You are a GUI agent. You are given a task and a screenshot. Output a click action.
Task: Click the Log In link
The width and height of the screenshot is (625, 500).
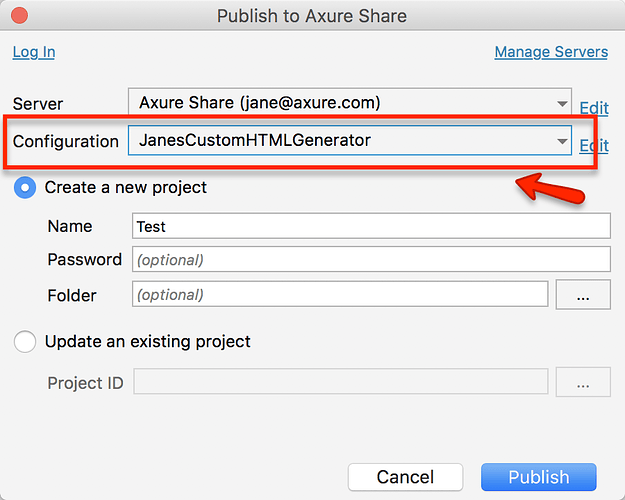(x=34, y=52)
